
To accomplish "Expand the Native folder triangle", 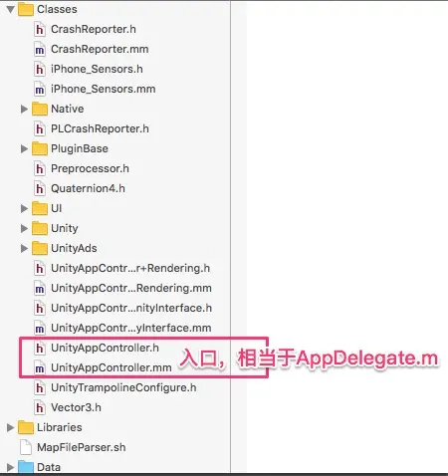I will [24, 109].
